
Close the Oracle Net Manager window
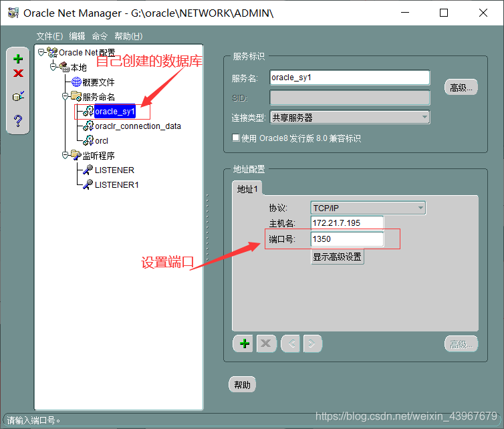(x=483, y=13)
